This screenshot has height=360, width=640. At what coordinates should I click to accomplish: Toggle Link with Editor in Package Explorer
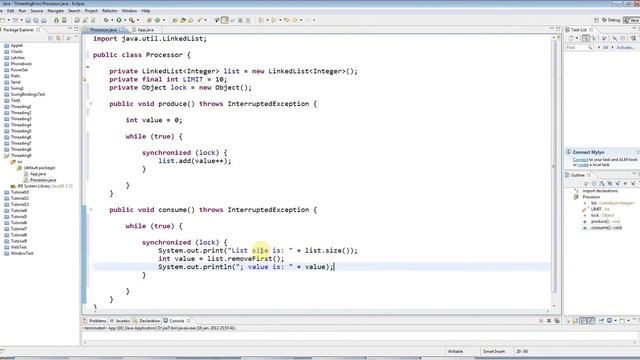pyautogui.click(x=59, y=38)
